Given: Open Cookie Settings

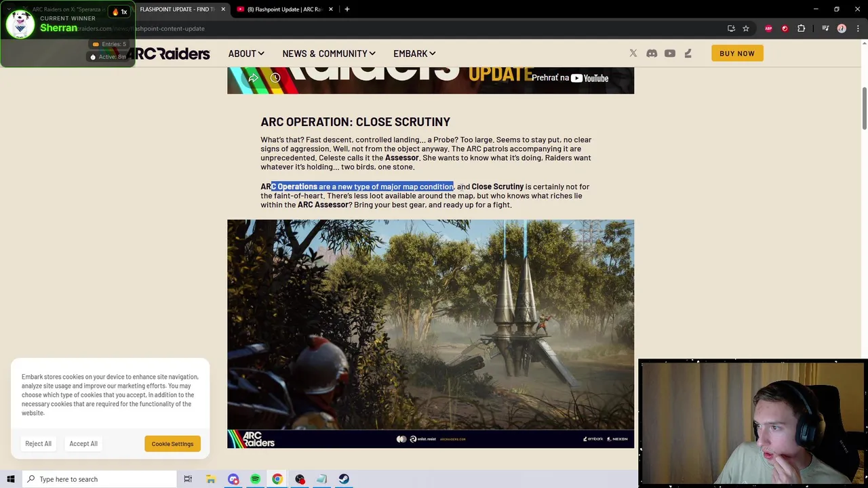Looking at the screenshot, I should click(x=172, y=444).
